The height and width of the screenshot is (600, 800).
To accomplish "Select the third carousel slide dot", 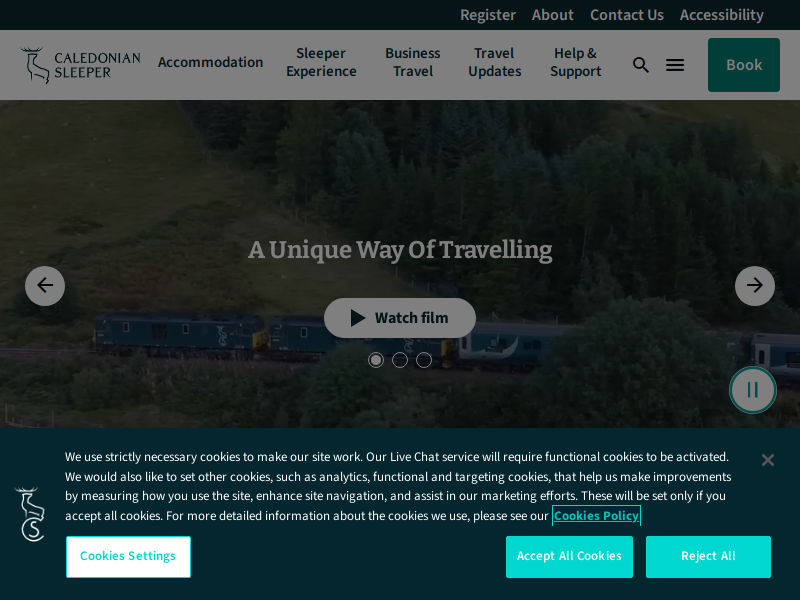I will [x=423, y=360].
